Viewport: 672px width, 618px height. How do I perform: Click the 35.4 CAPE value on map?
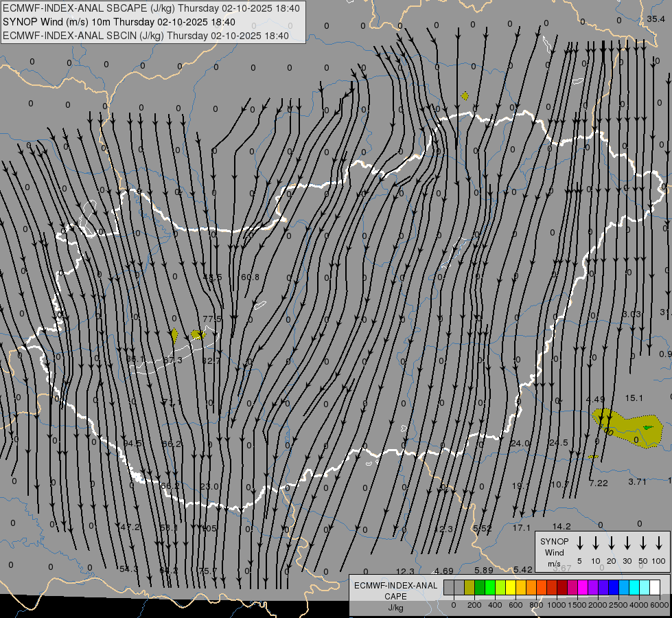click(656, 19)
